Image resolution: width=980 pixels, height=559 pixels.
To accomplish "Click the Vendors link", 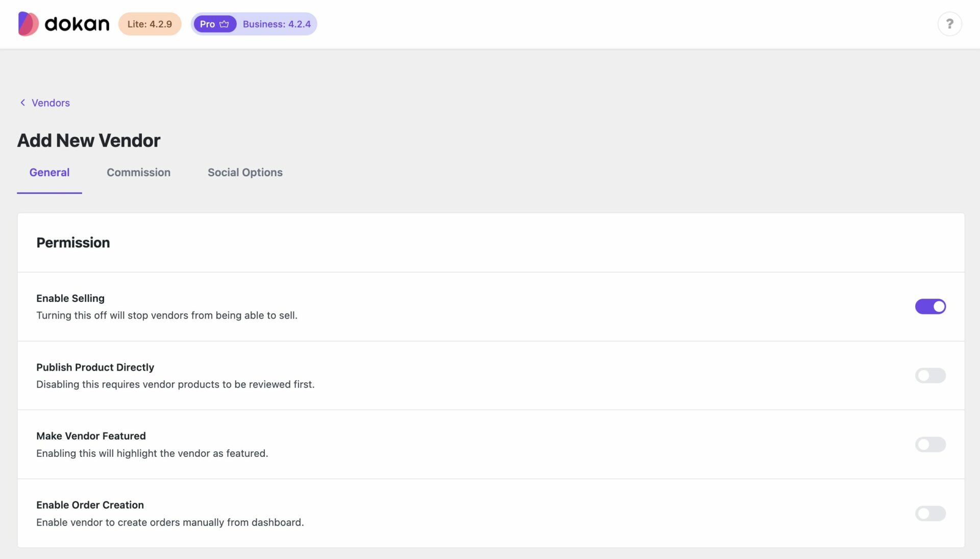I will tap(51, 103).
